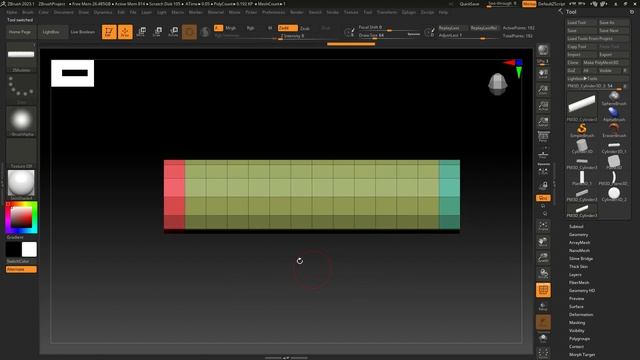Select the Plane3D_1 tool thumbnail

point(582,178)
